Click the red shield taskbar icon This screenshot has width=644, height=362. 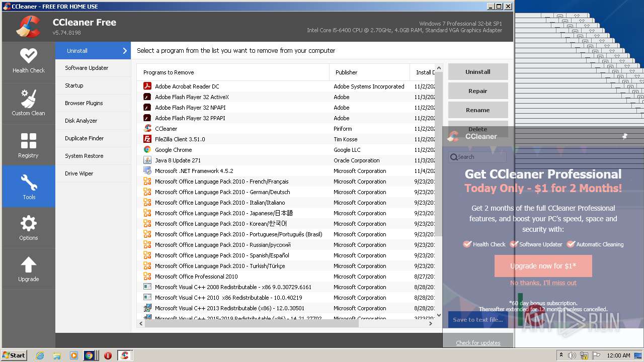(108, 355)
